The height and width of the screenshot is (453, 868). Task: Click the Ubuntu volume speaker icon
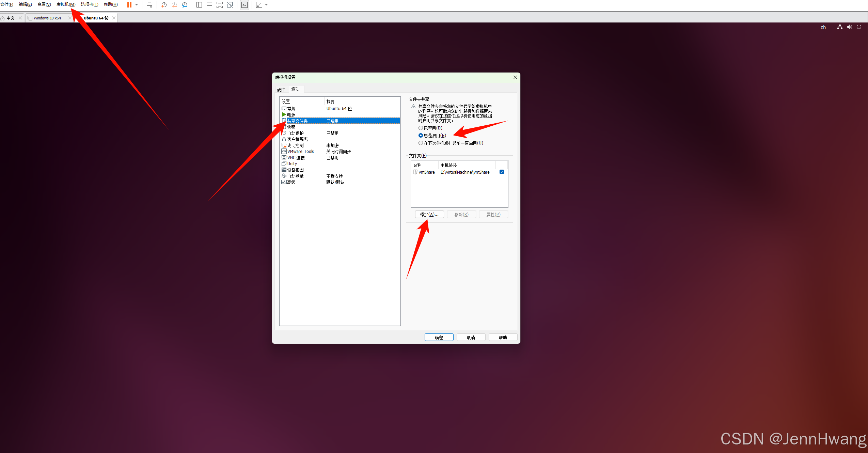tap(849, 27)
